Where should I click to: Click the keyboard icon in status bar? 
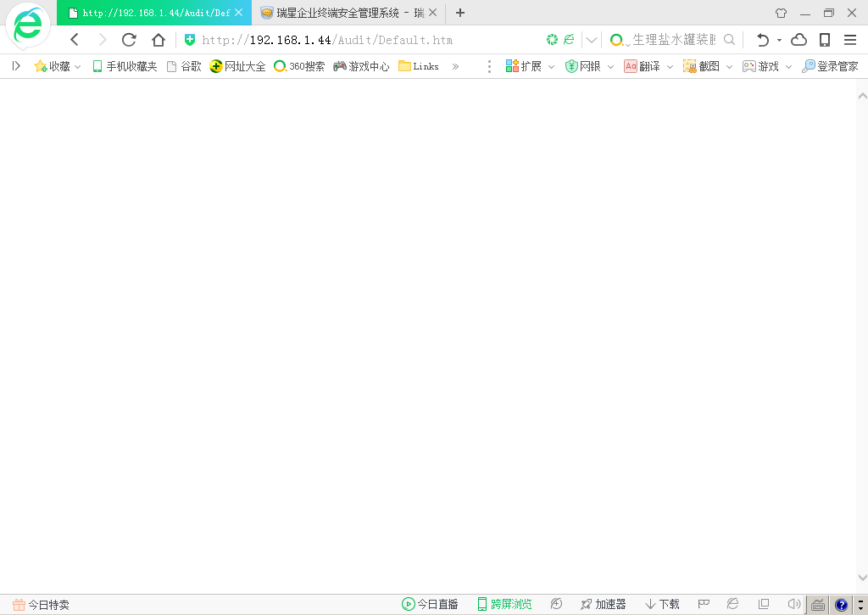point(818,605)
